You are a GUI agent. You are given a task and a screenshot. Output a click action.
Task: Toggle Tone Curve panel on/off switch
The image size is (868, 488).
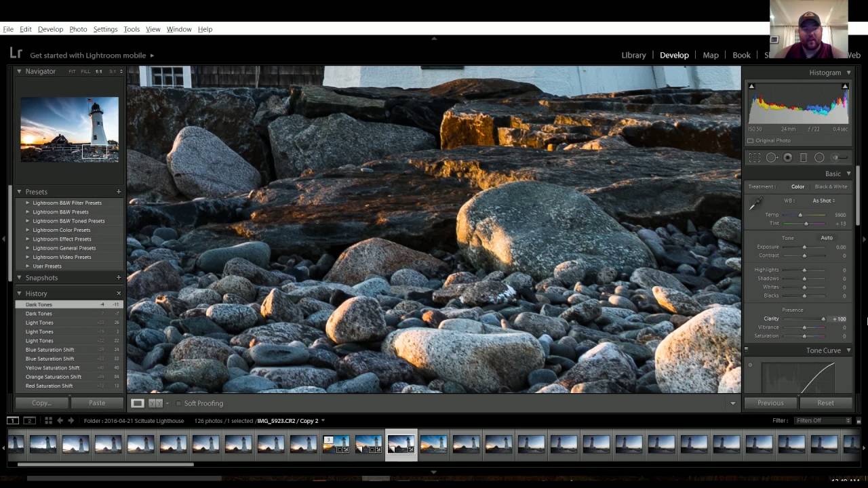coord(746,350)
